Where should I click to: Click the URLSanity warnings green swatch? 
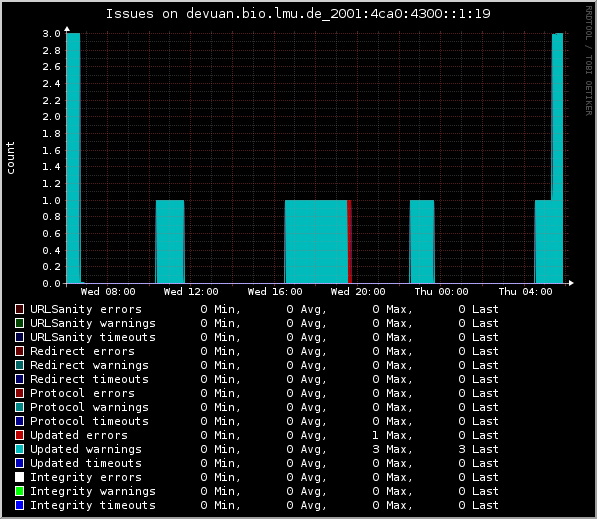click(x=19, y=323)
